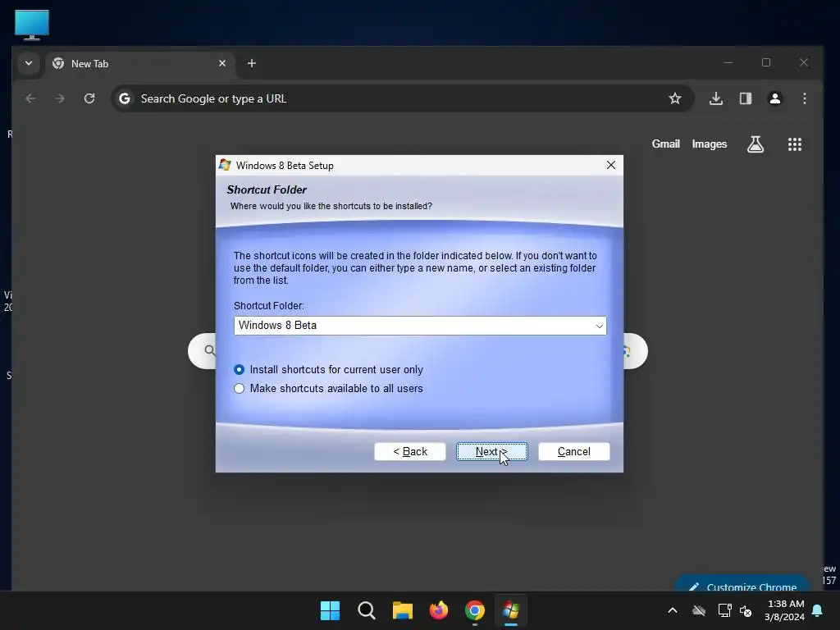Open notifications bell icon

pyautogui.click(x=818, y=610)
